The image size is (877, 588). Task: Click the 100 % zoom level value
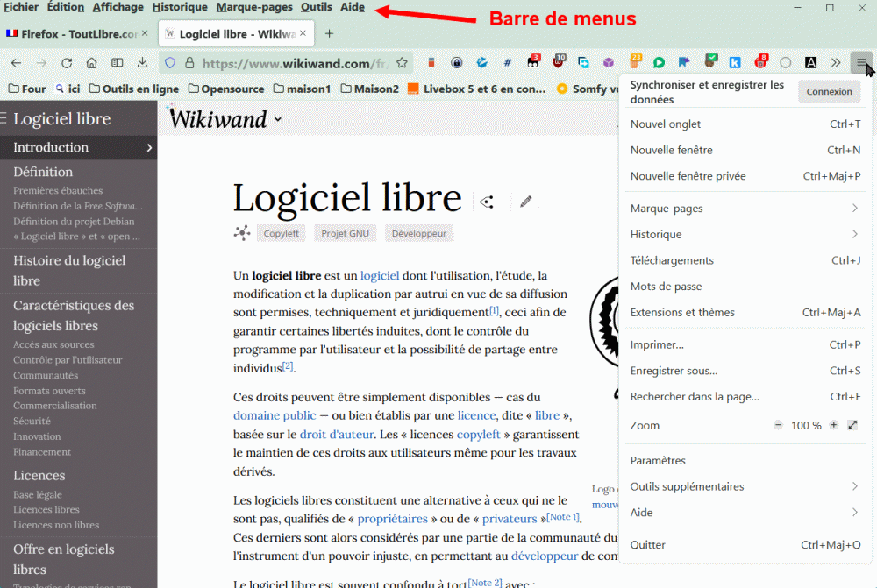(x=806, y=425)
